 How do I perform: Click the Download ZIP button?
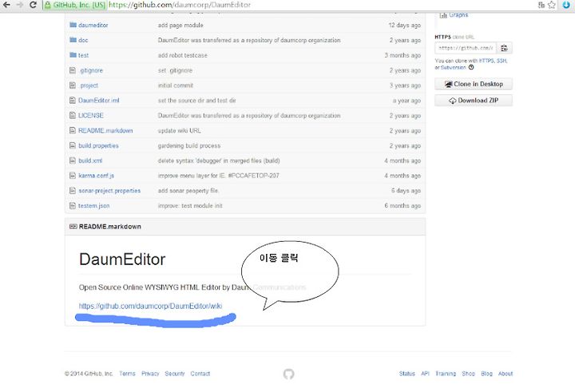[474, 101]
